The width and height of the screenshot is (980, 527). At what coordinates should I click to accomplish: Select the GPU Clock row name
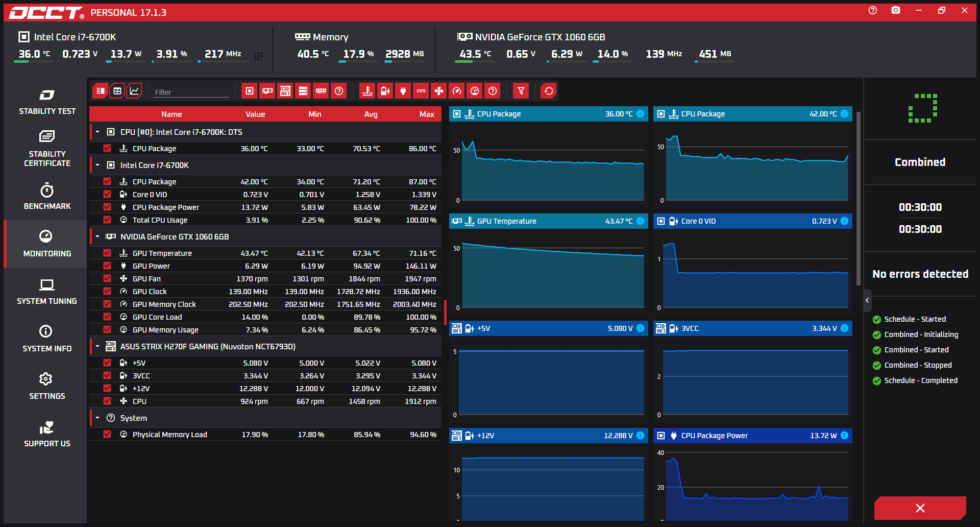150,292
